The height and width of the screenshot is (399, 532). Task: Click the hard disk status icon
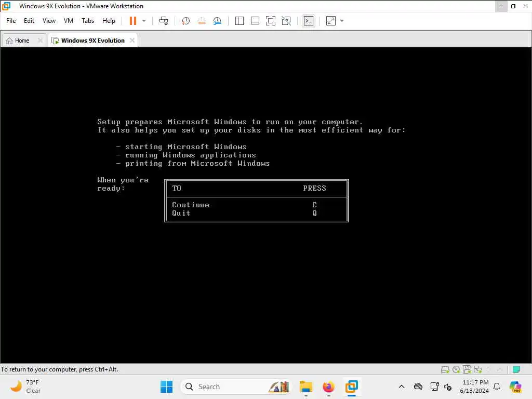[445, 369]
